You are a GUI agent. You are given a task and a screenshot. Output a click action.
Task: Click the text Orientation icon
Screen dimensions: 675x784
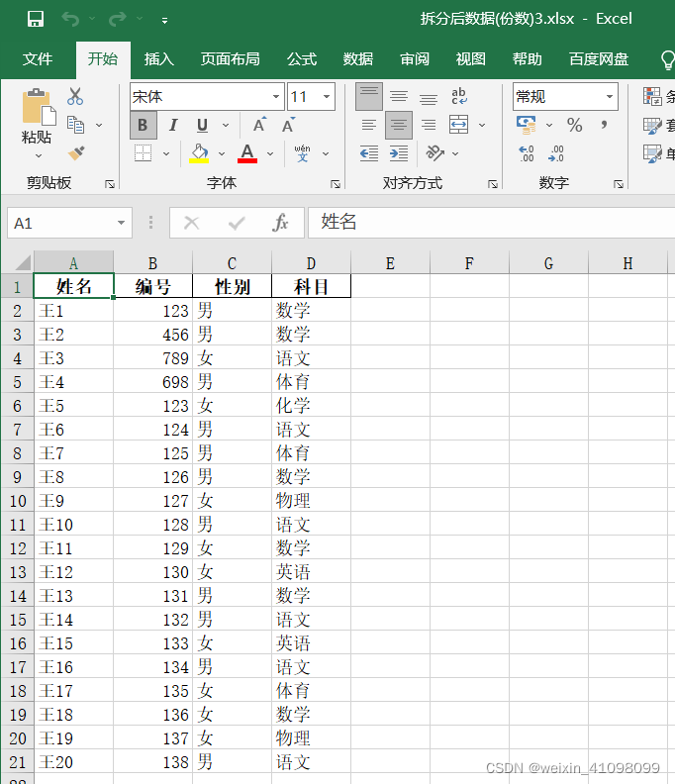coord(435,153)
